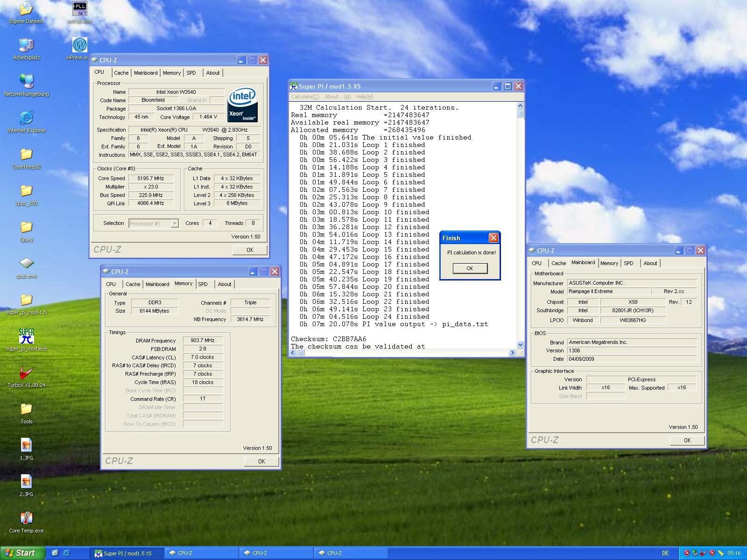Click the QPI Link value 4066.4 MHz
This screenshot has height=560, width=747.
[x=151, y=203]
